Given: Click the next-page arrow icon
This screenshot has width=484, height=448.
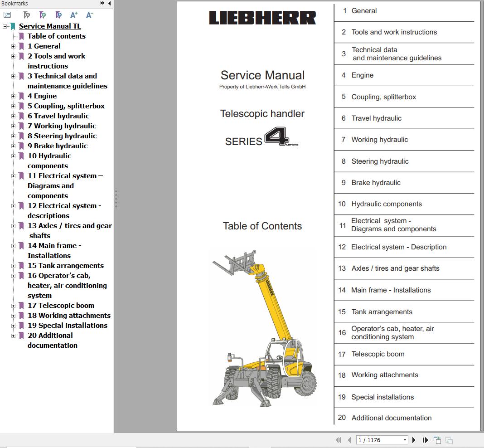Looking at the screenshot, I should click(x=414, y=440).
